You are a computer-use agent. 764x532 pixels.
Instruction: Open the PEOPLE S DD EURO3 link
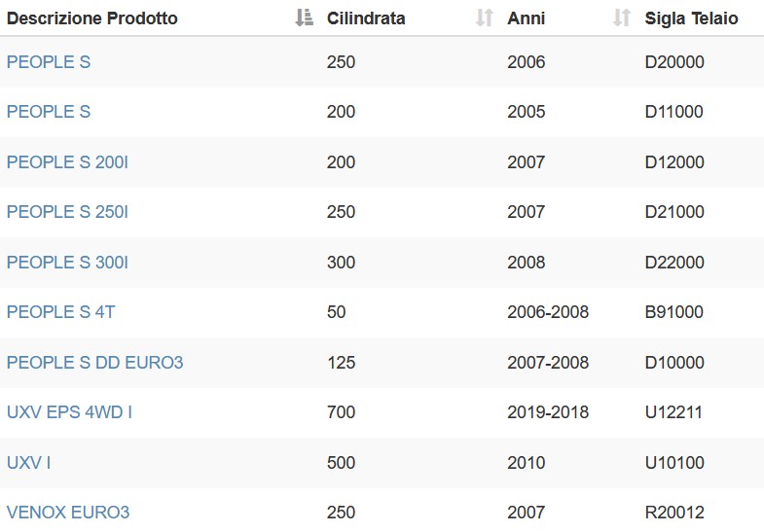(x=95, y=363)
